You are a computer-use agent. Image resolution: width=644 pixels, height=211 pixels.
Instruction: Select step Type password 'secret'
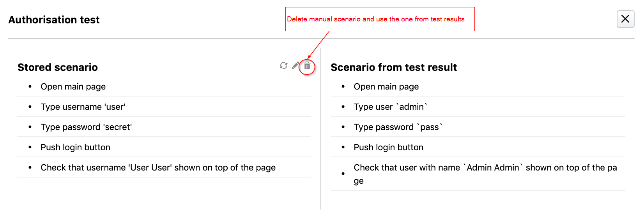pos(164,127)
